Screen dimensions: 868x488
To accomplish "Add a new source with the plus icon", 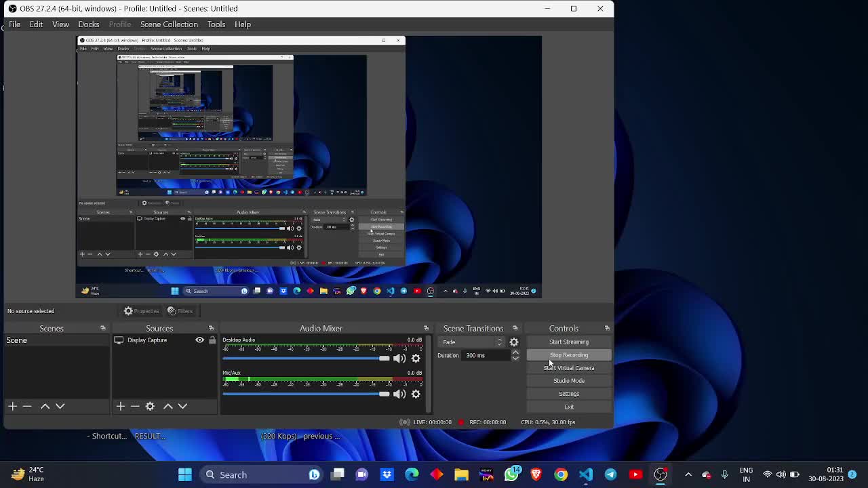I will tap(120, 406).
